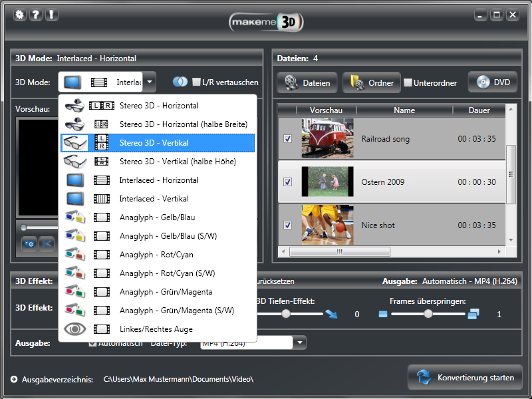Click the blue arrow depth effect icon
The height and width of the screenshot is (399, 532).
point(331,315)
